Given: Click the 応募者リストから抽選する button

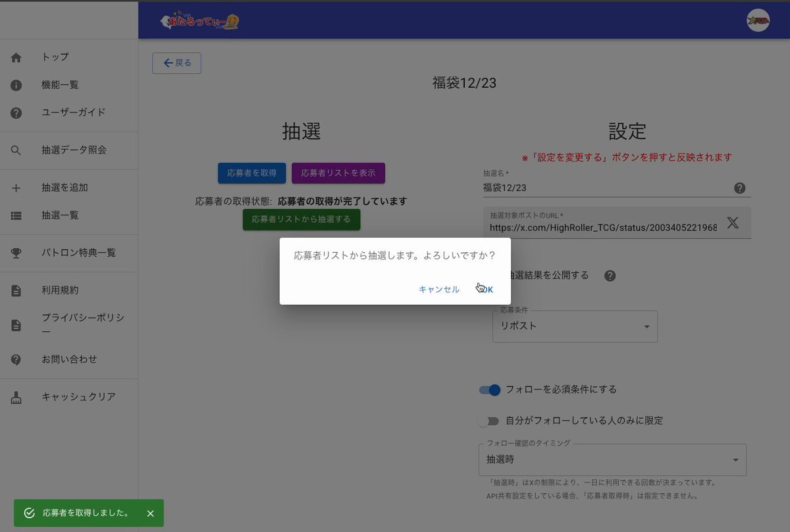Looking at the screenshot, I should click(x=302, y=219).
